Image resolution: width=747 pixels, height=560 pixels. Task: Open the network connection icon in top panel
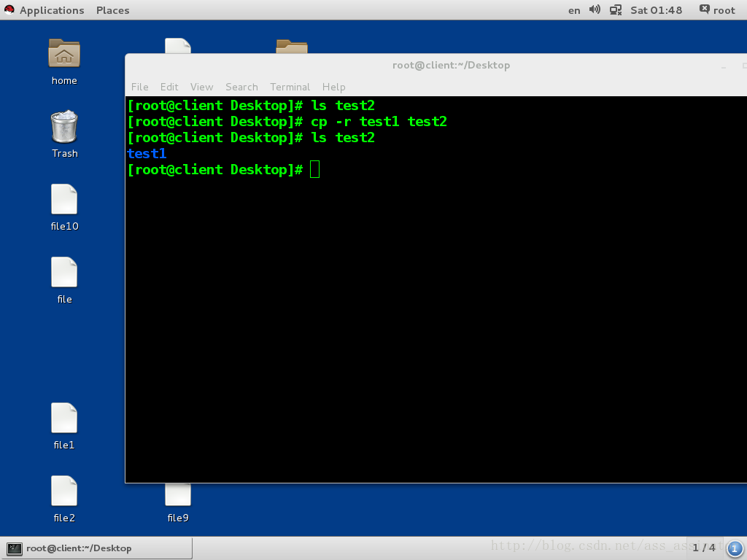point(616,10)
